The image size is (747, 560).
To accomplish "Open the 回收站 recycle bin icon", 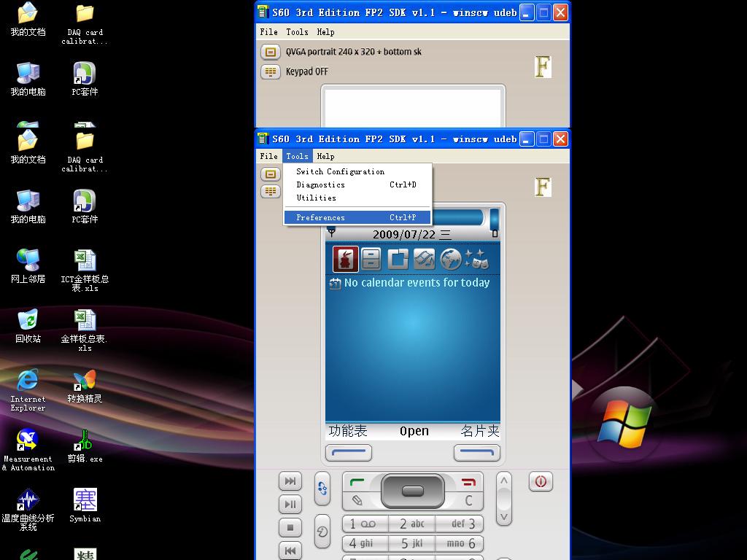I will click(x=28, y=326).
